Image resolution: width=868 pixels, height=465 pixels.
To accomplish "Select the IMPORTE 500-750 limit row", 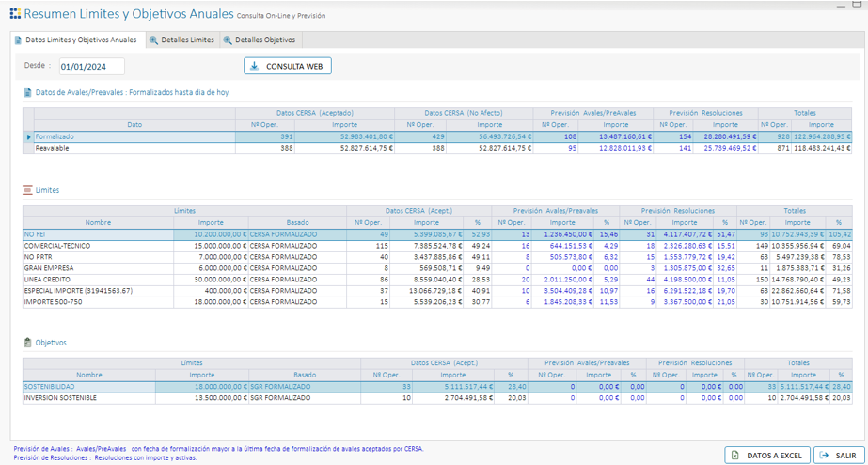I will coord(437,302).
